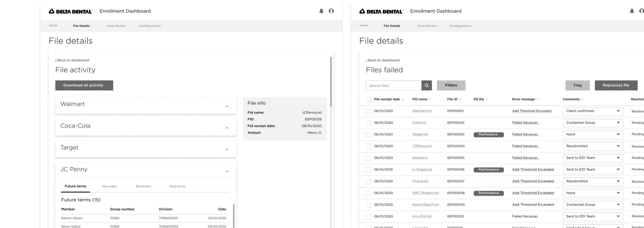Open the Sent to EDI Team dropdown for In Shape.txt
644x228 pixels.
tap(593, 170)
